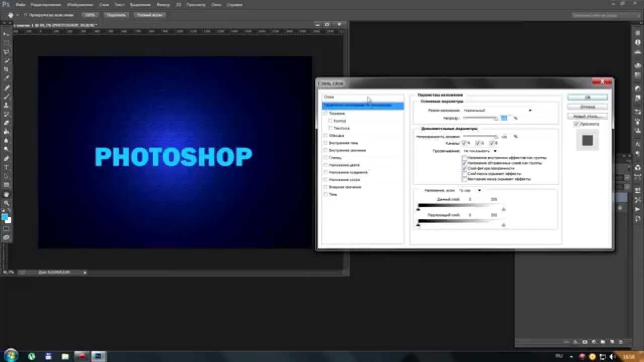
Task: Open the Windows Start menu
Action: [10, 355]
